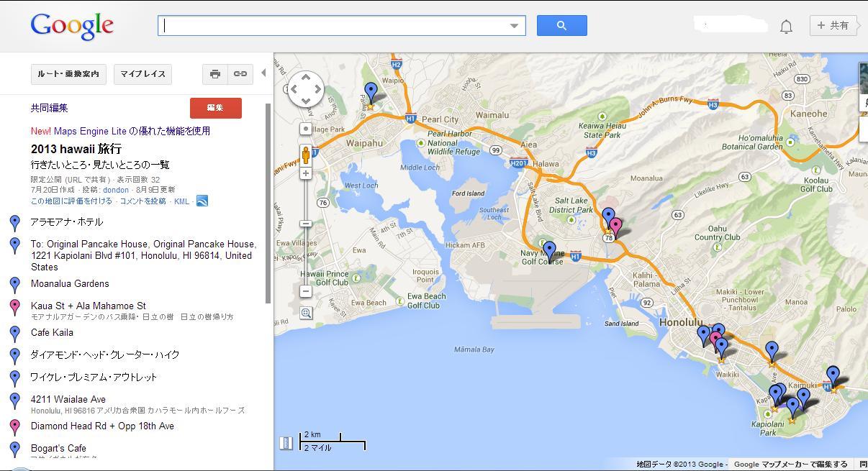Image resolution: width=868 pixels, height=471 pixels.
Task: Open the ルート・乗換案内 directions tab
Action: [x=68, y=73]
